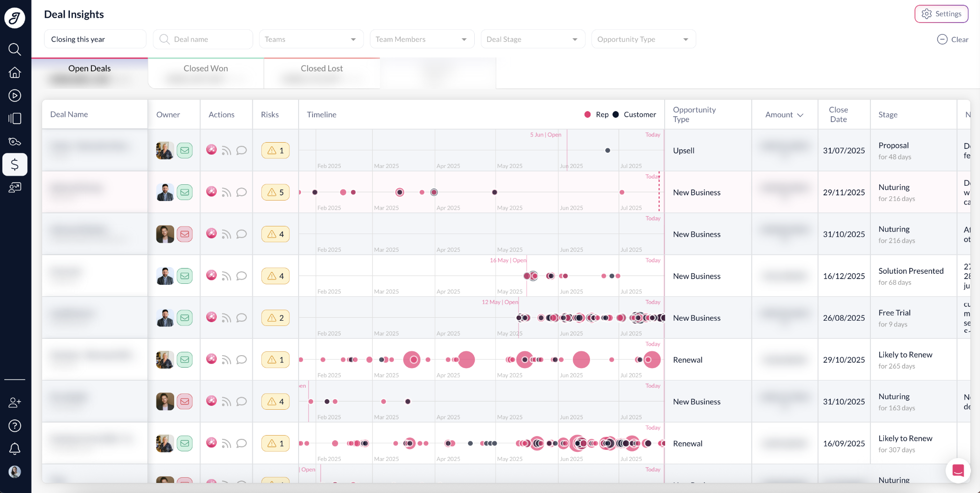
Task: Expand the Teams dropdown
Action: tap(311, 39)
